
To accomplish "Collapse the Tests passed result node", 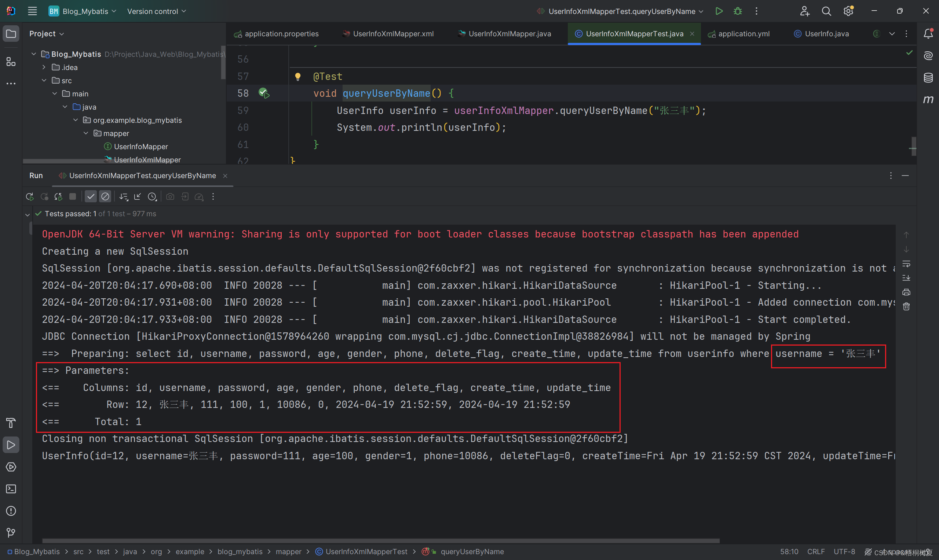I will point(27,214).
